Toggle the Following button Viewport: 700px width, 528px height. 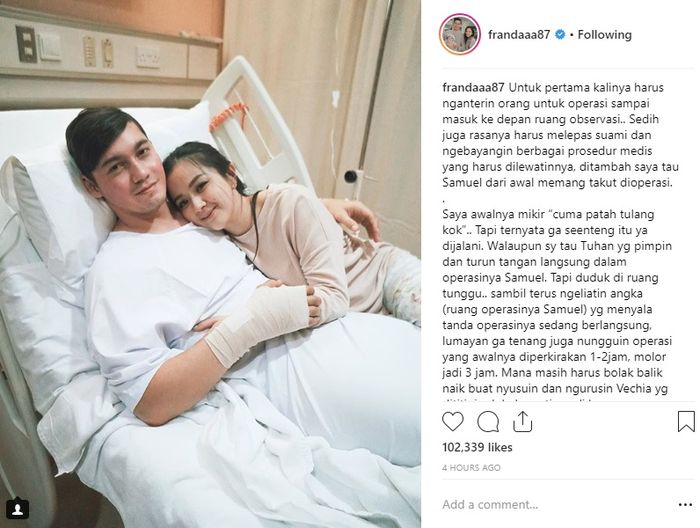tap(604, 34)
